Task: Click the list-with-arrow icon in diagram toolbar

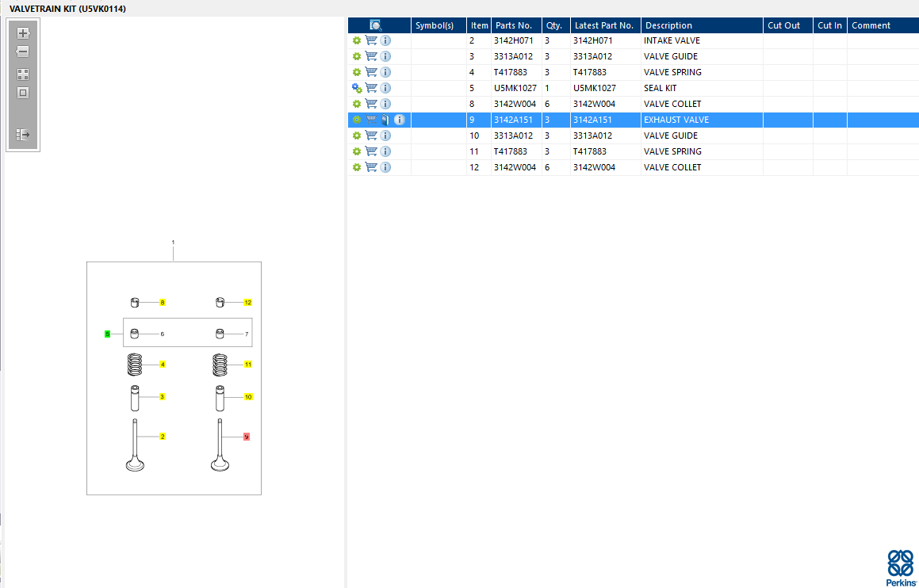Action: tap(23, 135)
